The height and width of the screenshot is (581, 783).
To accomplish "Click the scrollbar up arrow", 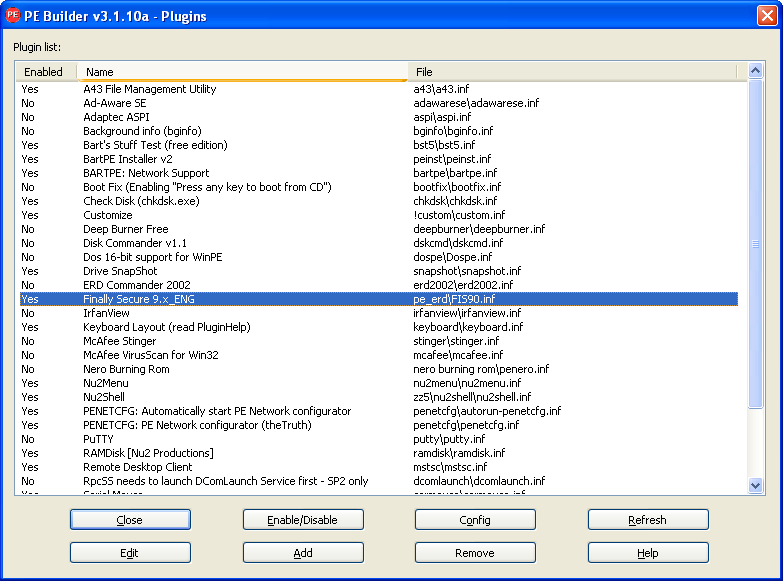I will tap(756, 70).
